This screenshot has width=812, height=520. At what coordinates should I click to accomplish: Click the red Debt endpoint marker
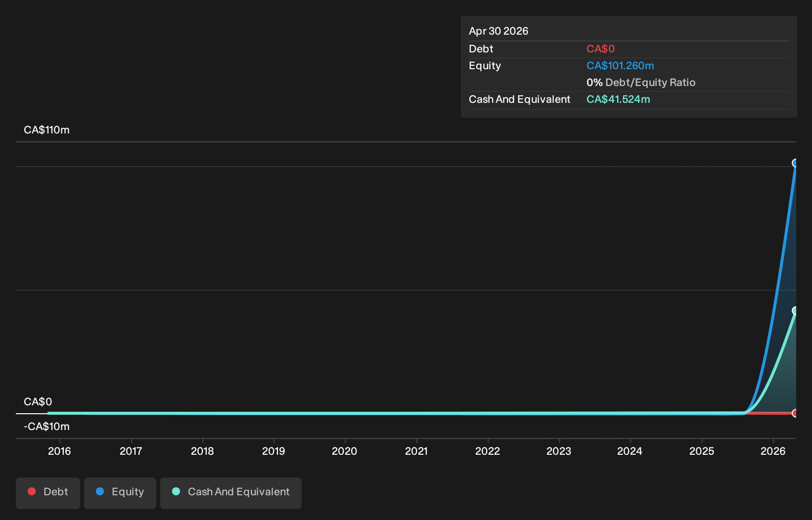click(x=795, y=413)
